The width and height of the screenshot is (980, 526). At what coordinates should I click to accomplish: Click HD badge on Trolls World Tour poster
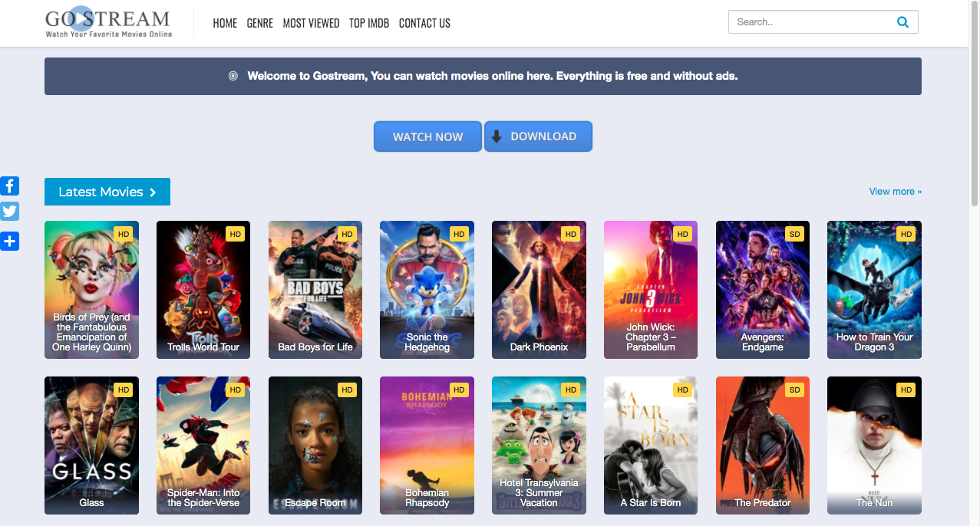235,234
